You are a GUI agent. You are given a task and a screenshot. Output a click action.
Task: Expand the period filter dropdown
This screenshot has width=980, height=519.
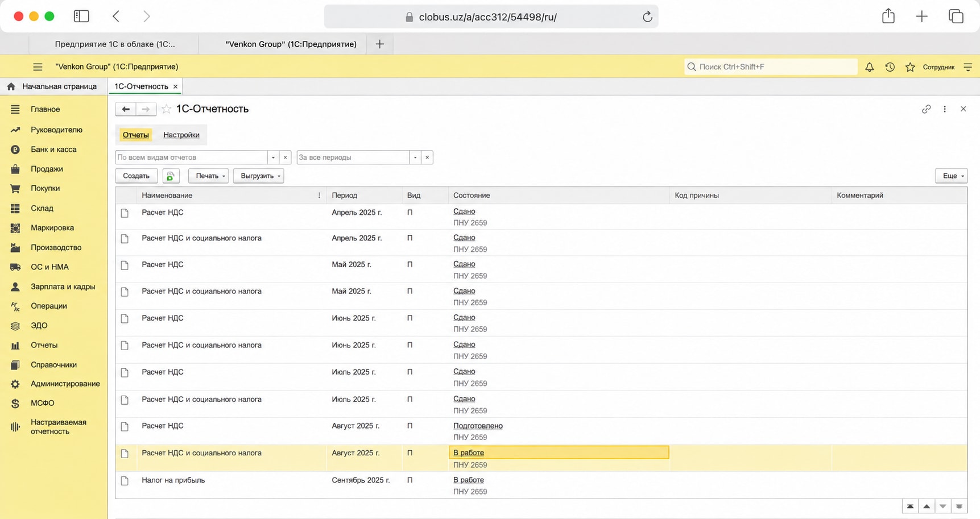(x=415, y=157)
